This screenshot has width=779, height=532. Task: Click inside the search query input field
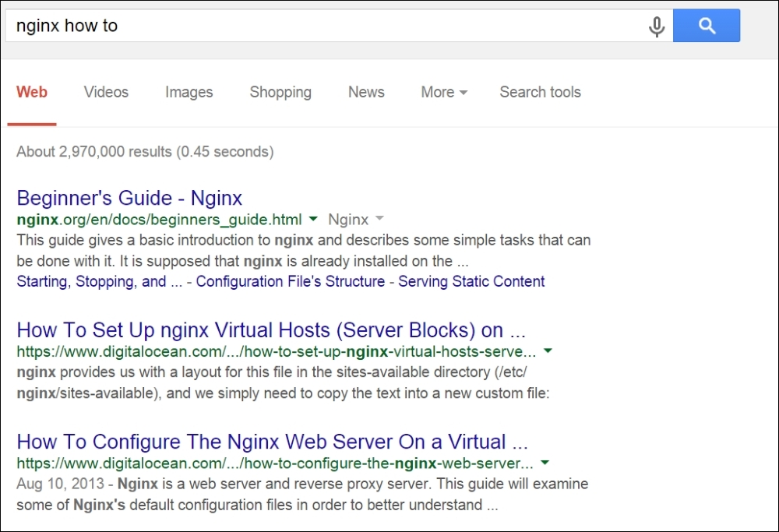[312, 26]
